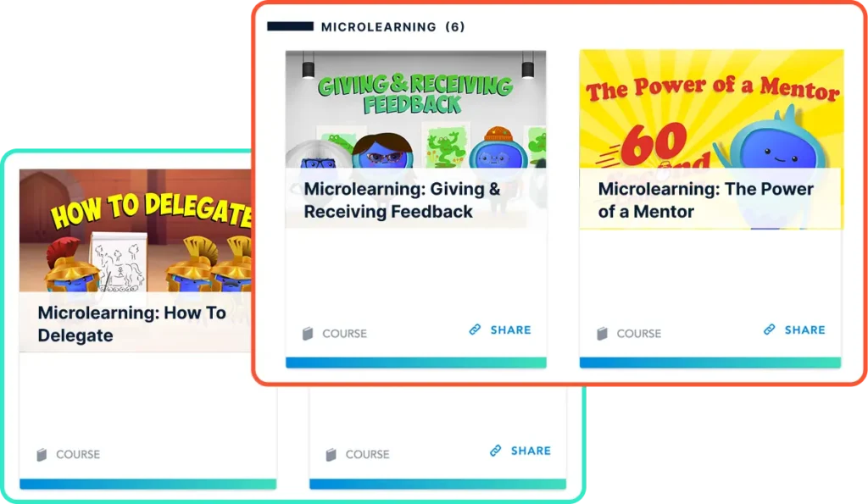
Task: Click the book icon on the Giving & Receiving Feedback card
Action: point(308,334)
